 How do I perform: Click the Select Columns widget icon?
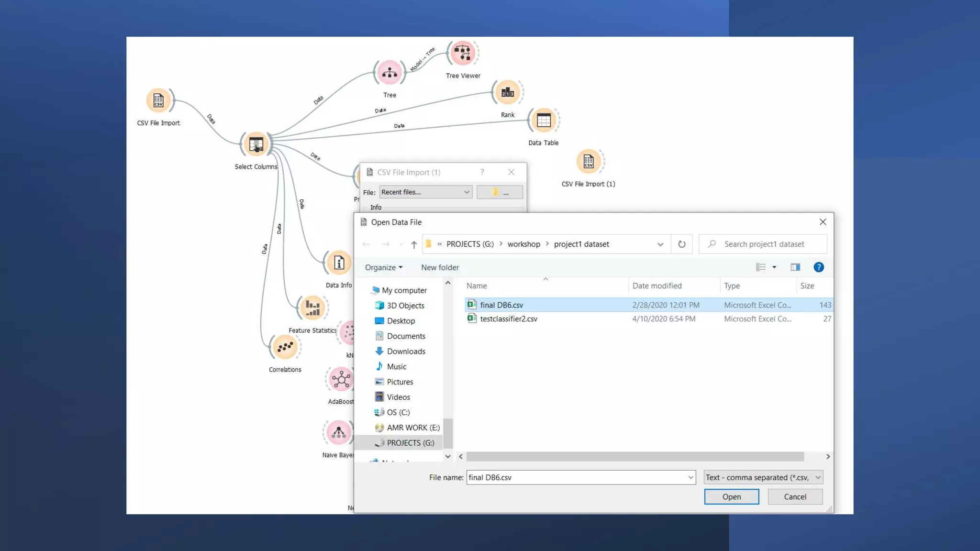point(256,144)
